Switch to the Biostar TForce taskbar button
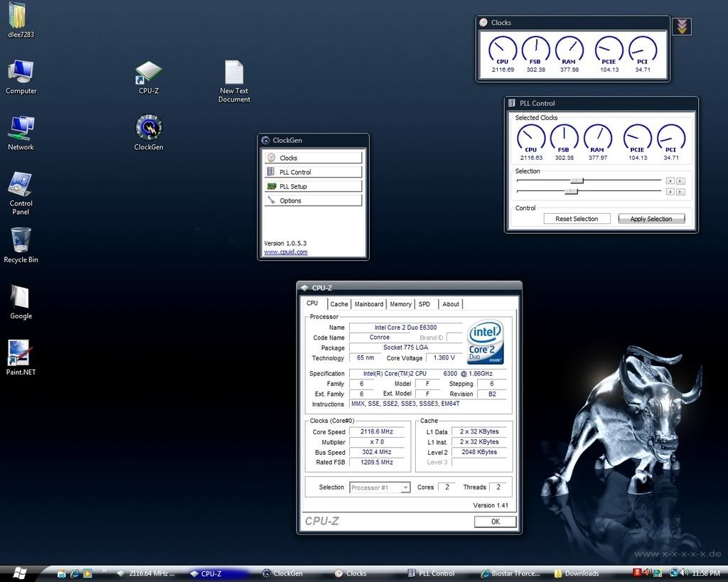 click(510, 573)
